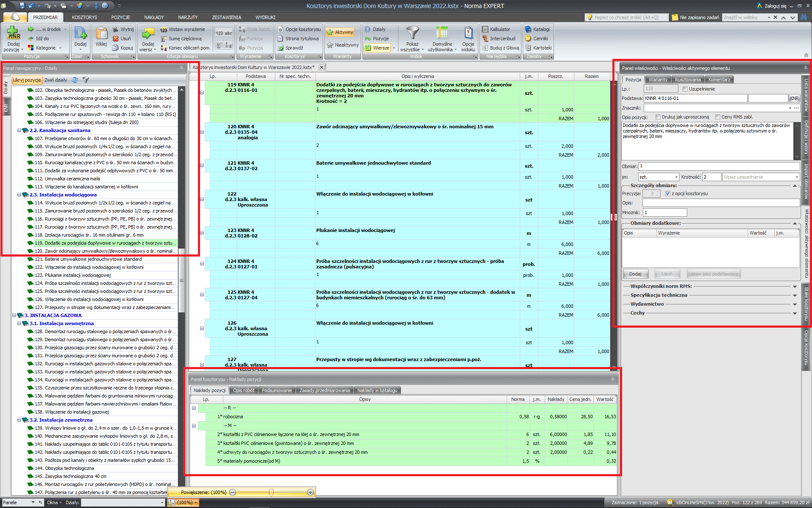Click the zoom plus button
Viewport: 812px width, 508px height.
310,492
